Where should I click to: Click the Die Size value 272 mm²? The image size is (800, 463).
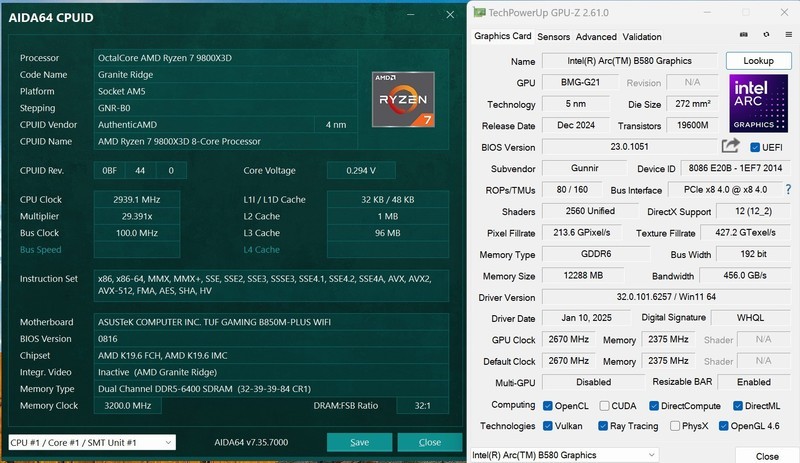[x=692, y=104]
